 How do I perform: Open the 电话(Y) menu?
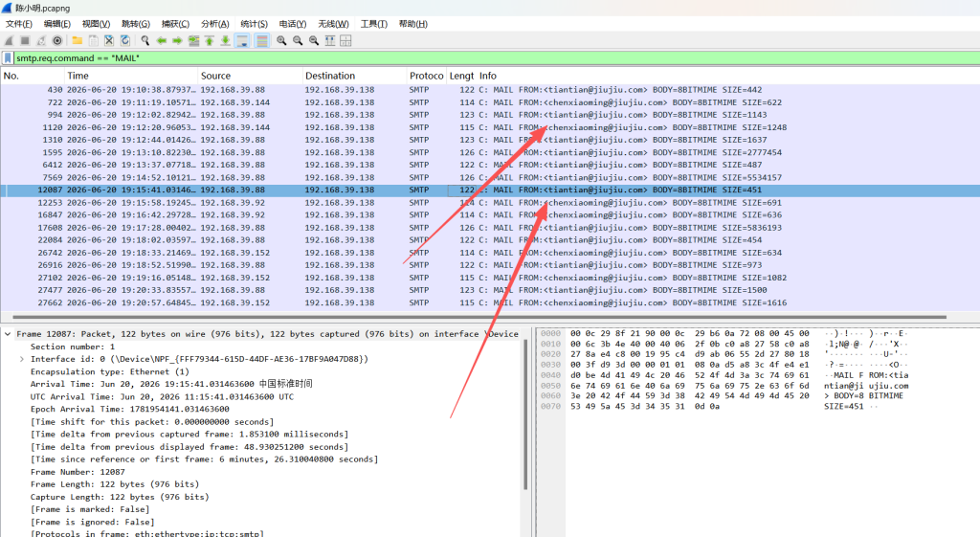tap(293, 24)
